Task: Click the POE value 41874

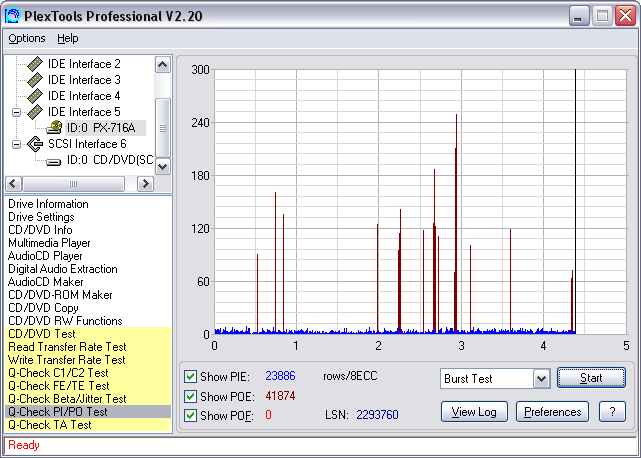Action: pyautogui.click(x=280, y=396)
